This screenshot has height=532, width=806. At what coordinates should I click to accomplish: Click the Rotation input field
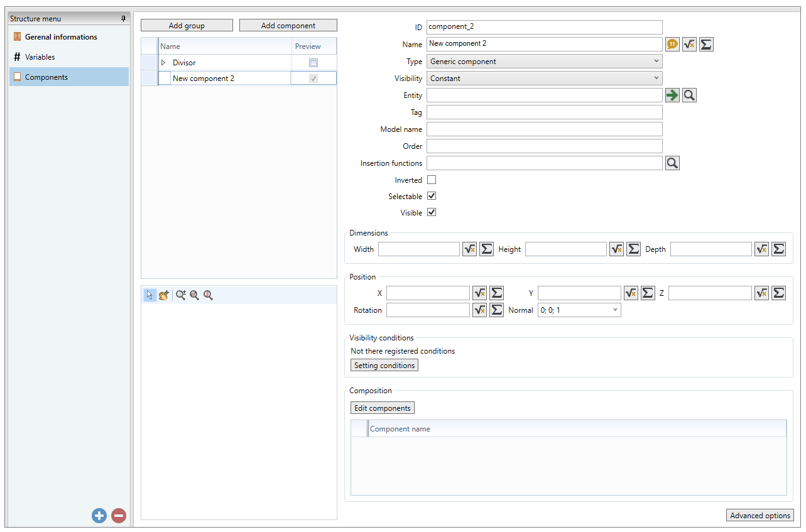click(x=428, y=310)
